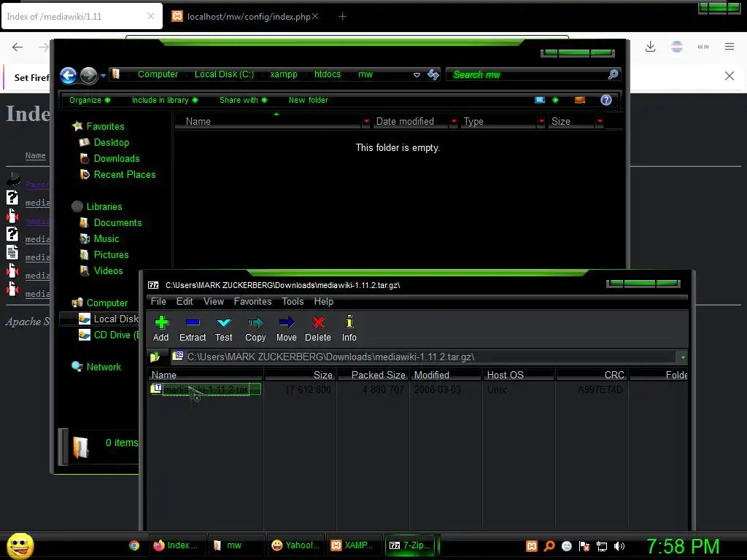Open the Organize dropdown menu
This screenshot has height=560, width=747.
(x=90, y=100)
